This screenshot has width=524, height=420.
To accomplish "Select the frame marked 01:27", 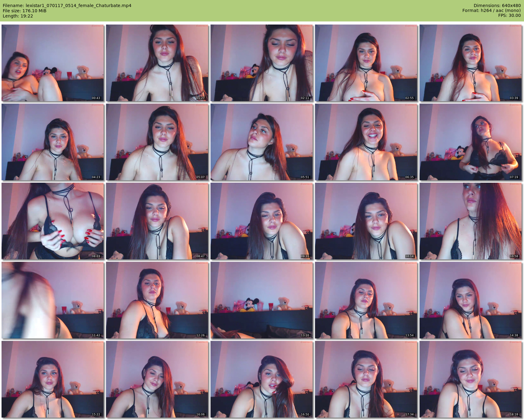I will pos(157,63).
